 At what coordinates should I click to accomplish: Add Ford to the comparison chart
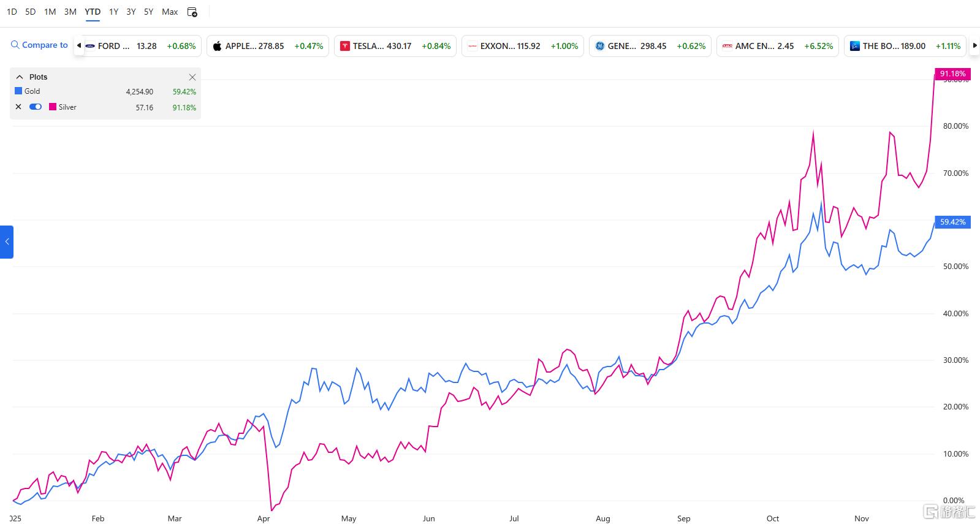coord(140,46)
